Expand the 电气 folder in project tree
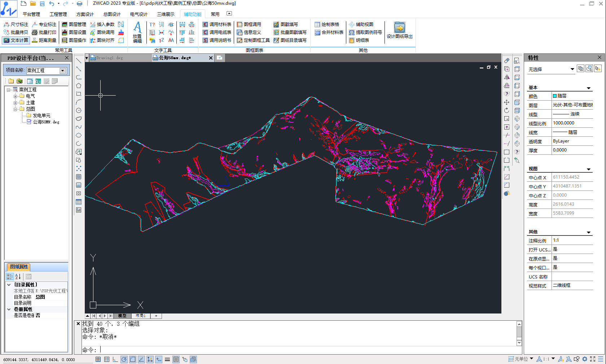The image size is (606, 364). coord(16,96)
